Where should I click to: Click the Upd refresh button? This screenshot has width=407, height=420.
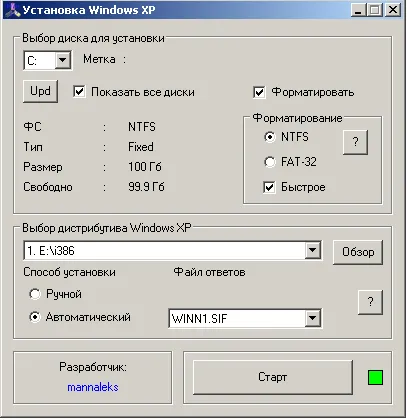click(40, 91)
